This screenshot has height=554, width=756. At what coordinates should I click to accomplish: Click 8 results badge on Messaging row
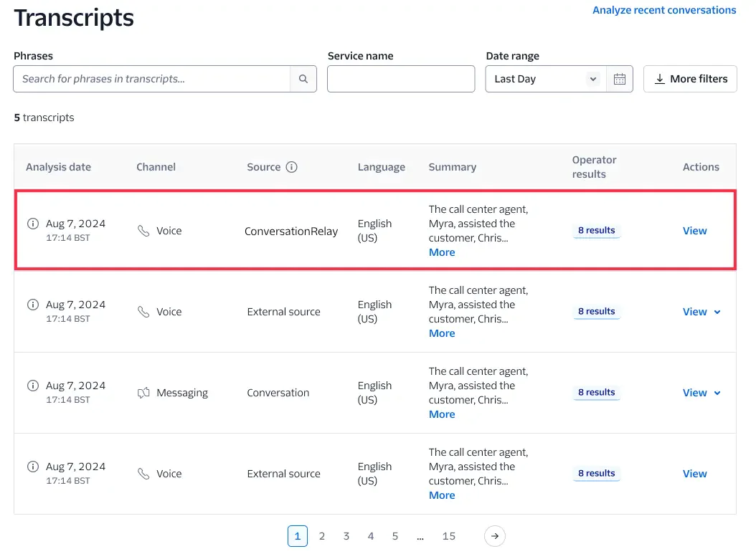click(596, 393)
